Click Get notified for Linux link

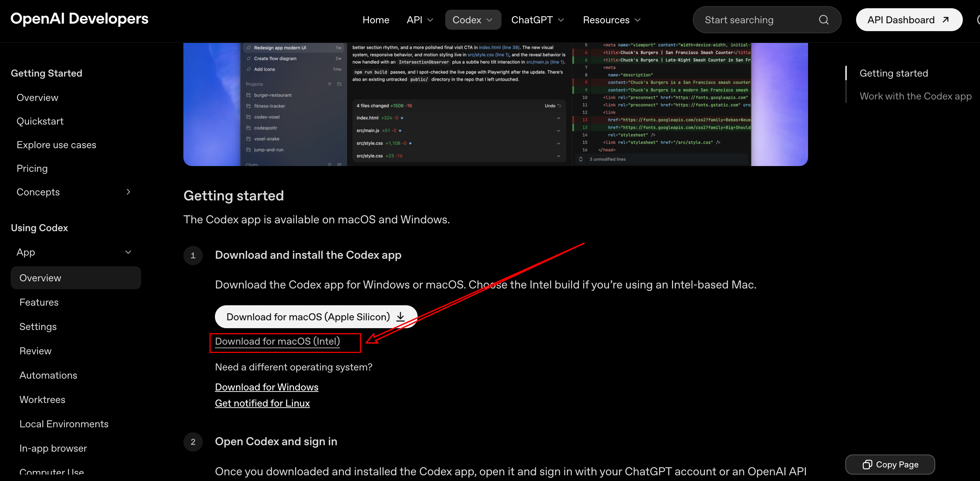263,403
